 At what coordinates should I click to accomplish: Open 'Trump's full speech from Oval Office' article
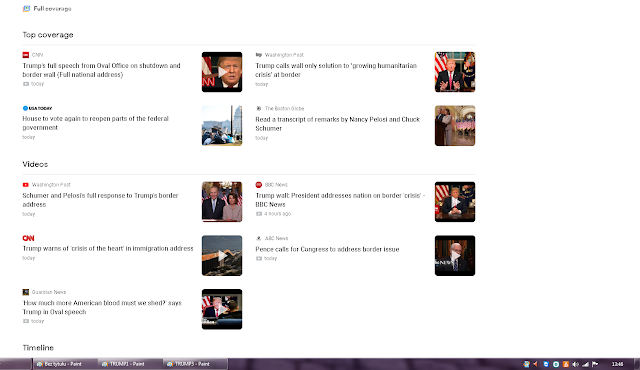pos(101,70)
